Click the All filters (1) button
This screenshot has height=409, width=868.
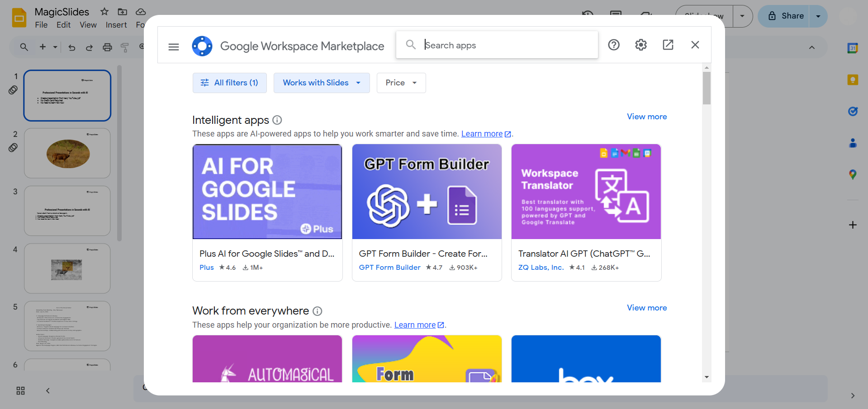(x=229, y=83)
